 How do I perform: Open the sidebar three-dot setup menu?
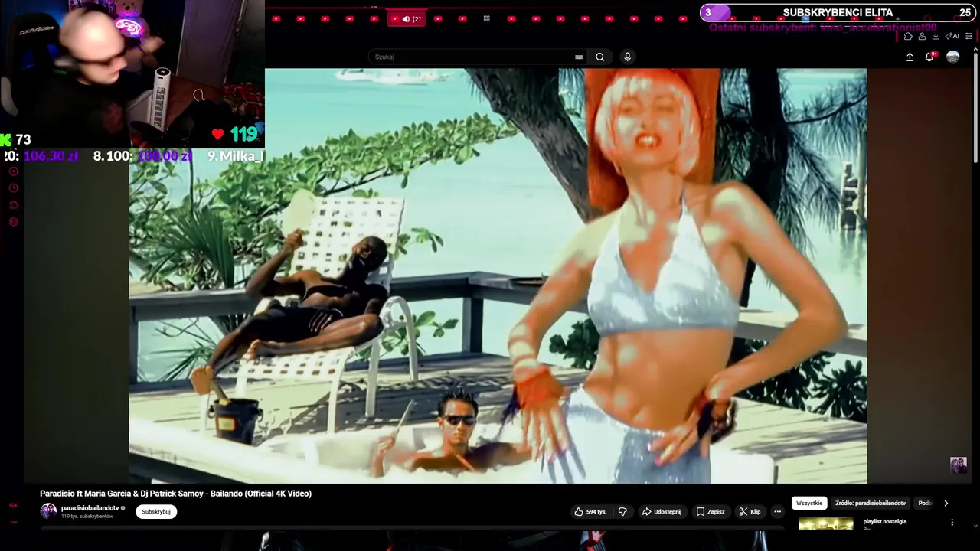point(13,522)
